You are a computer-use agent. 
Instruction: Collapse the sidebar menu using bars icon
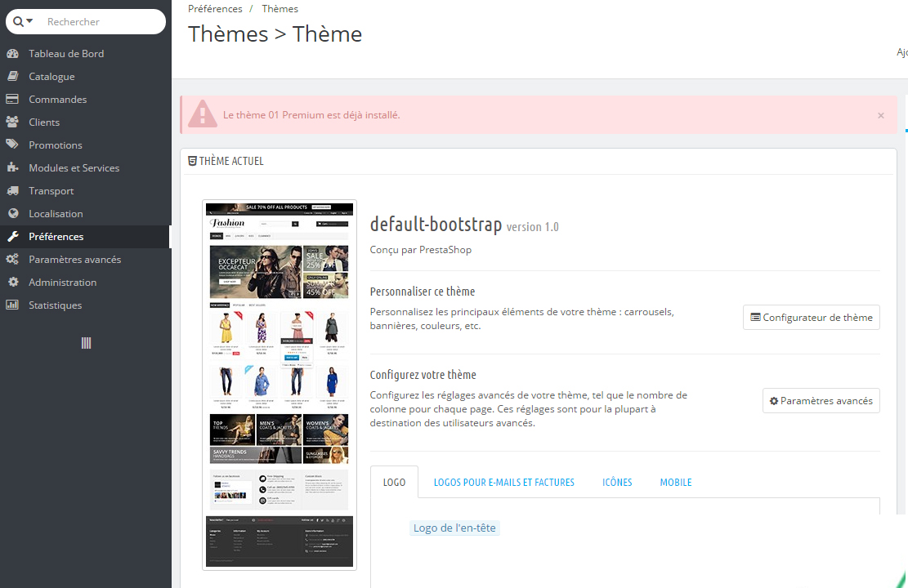[86, 343]
